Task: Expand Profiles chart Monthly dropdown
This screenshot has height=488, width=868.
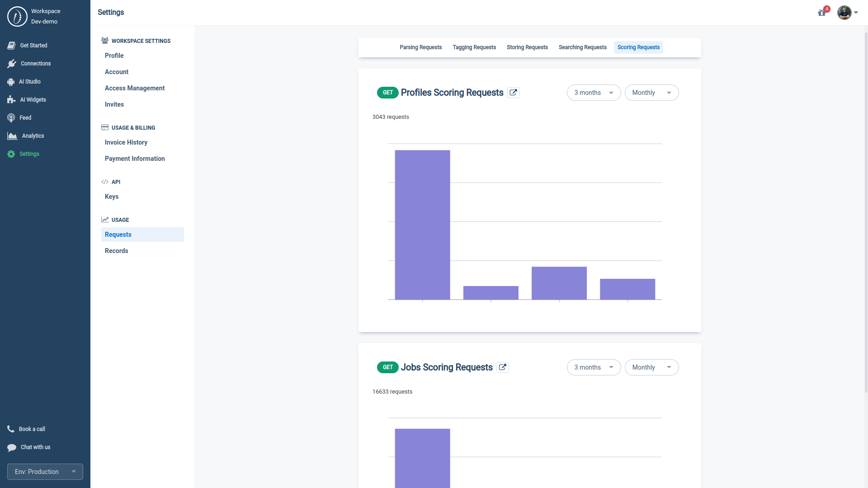Action: pos(651,93)
